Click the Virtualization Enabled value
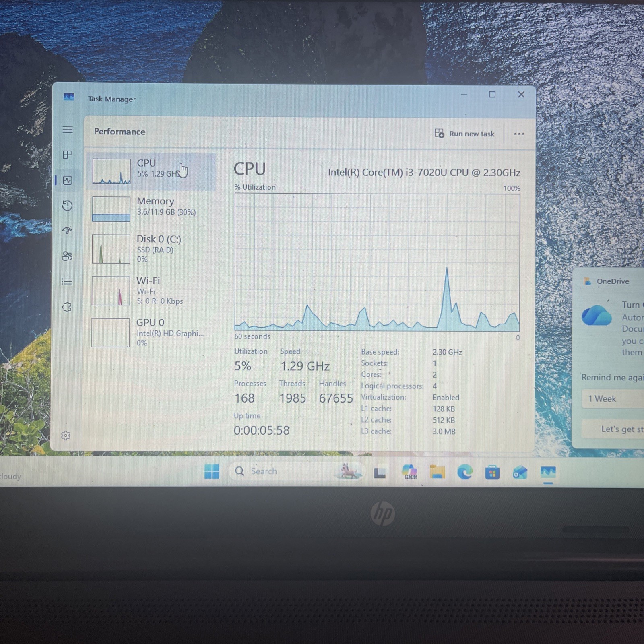Viewport: 644px width, 644px height. tap(446, 398)
